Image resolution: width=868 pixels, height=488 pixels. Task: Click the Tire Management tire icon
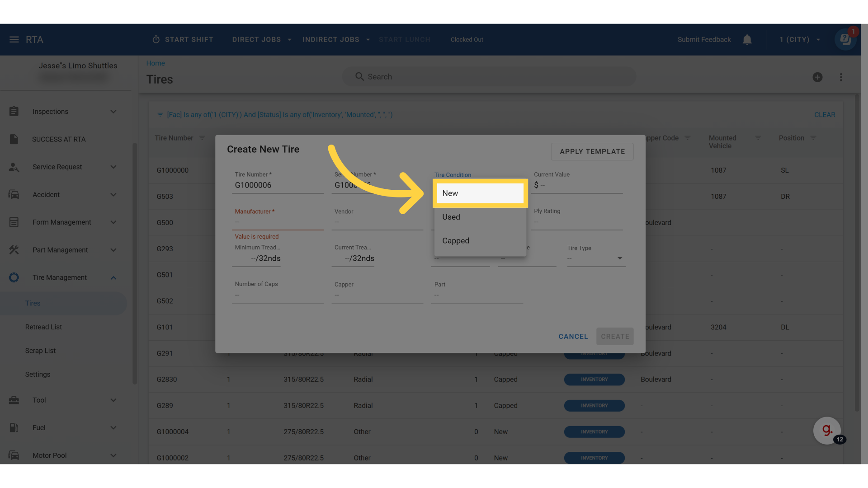click(x=14, y=277)
